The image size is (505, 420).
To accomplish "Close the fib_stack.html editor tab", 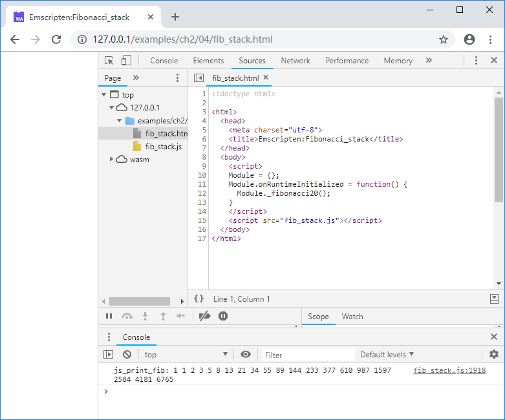I will [266, 78].
